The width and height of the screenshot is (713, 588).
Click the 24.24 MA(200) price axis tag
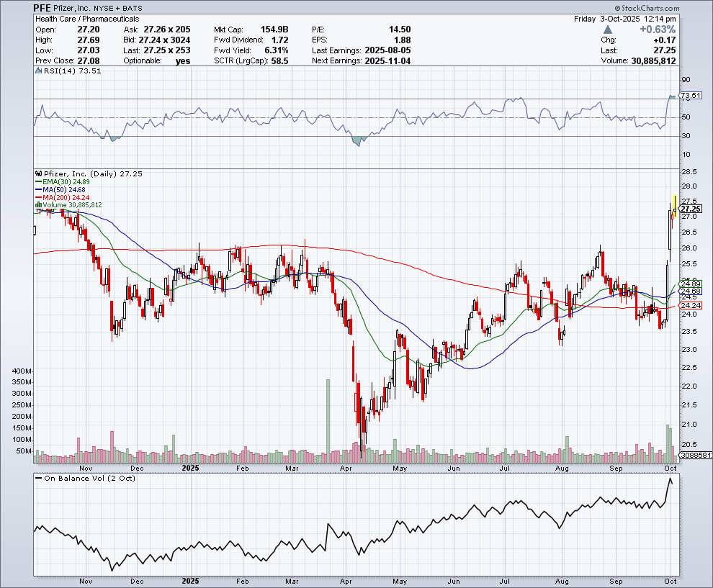pos(690,306)
